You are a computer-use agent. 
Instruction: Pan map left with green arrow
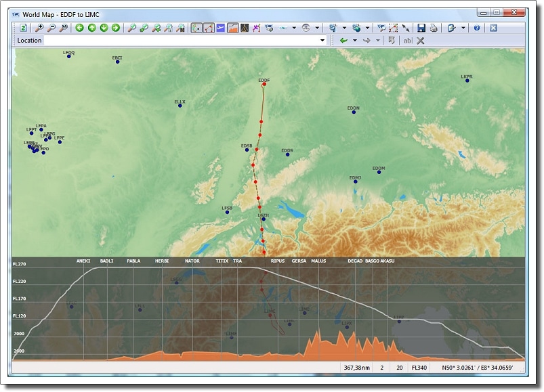point(79,28)
